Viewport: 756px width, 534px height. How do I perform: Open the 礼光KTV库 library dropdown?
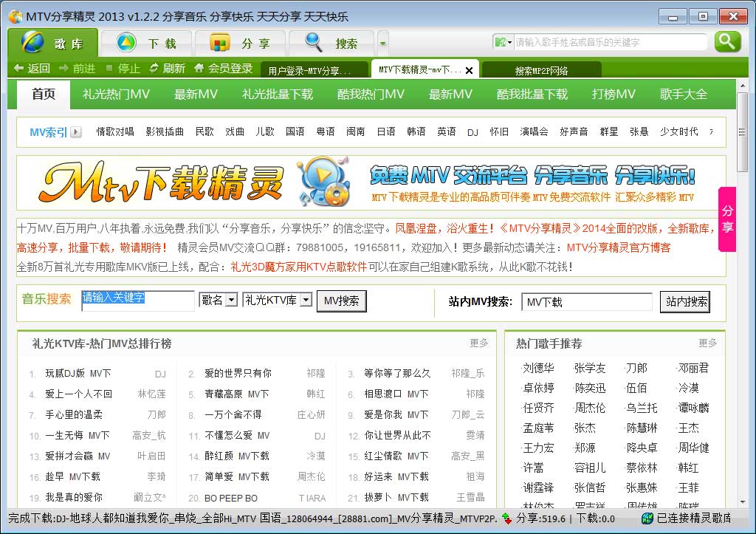306,300
